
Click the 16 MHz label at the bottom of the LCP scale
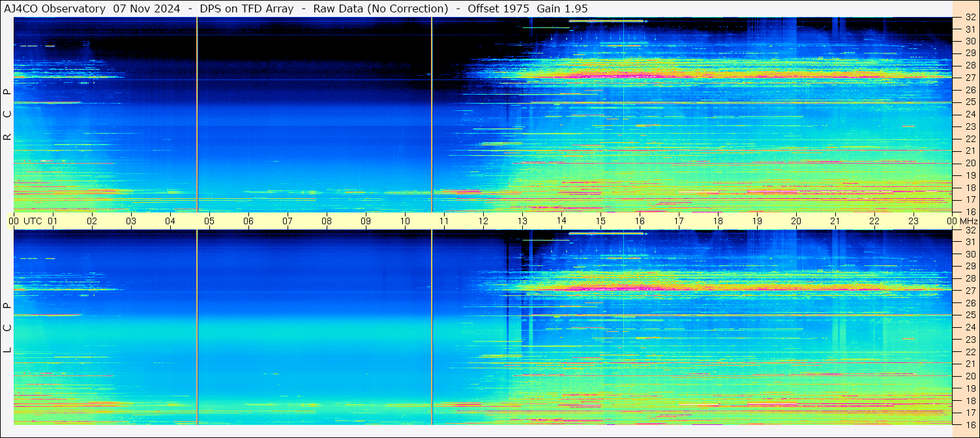pyautogui.click(x=970, y=424)
